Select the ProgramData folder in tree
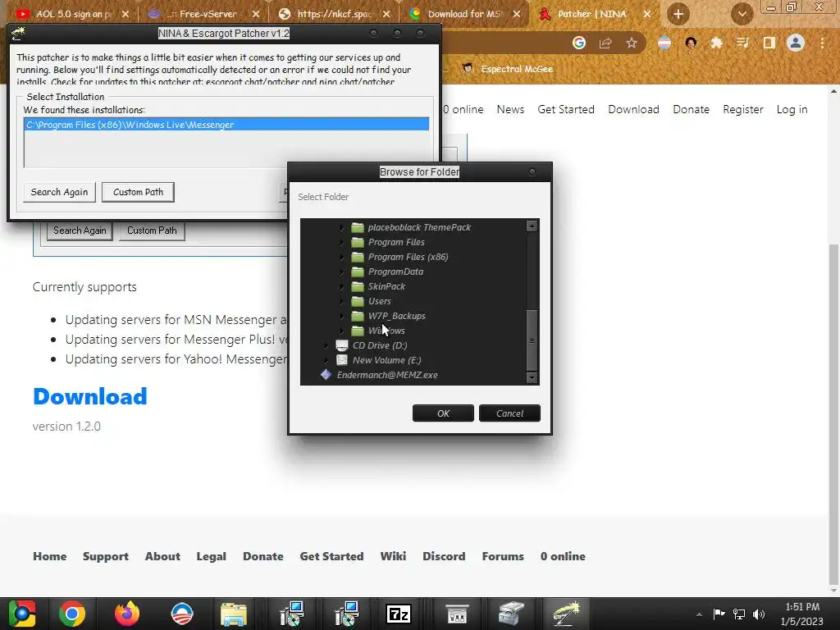840x630 pixels. (x=395, y=272)
